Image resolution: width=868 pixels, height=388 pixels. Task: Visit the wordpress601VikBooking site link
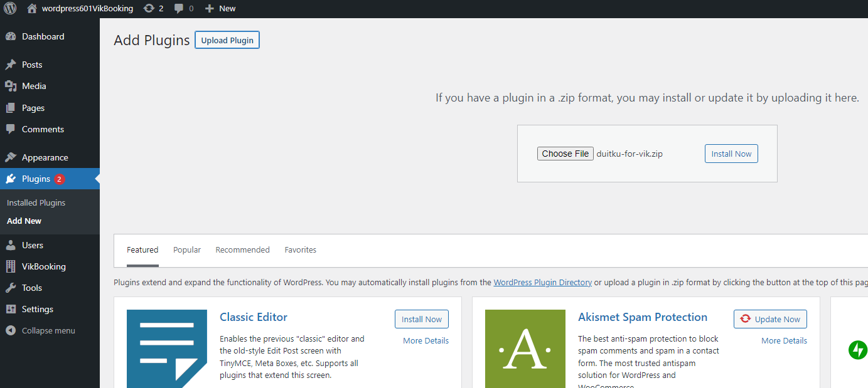coord(87,9)
